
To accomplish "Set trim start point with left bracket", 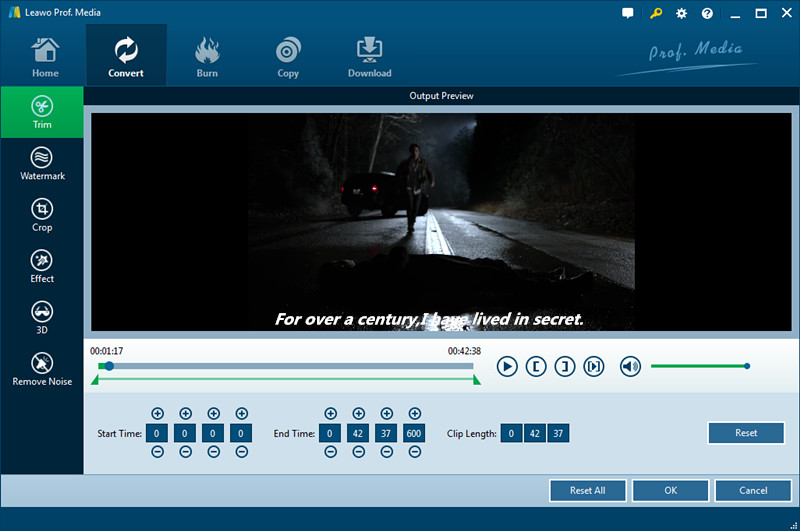I will (x=536, y=366).
